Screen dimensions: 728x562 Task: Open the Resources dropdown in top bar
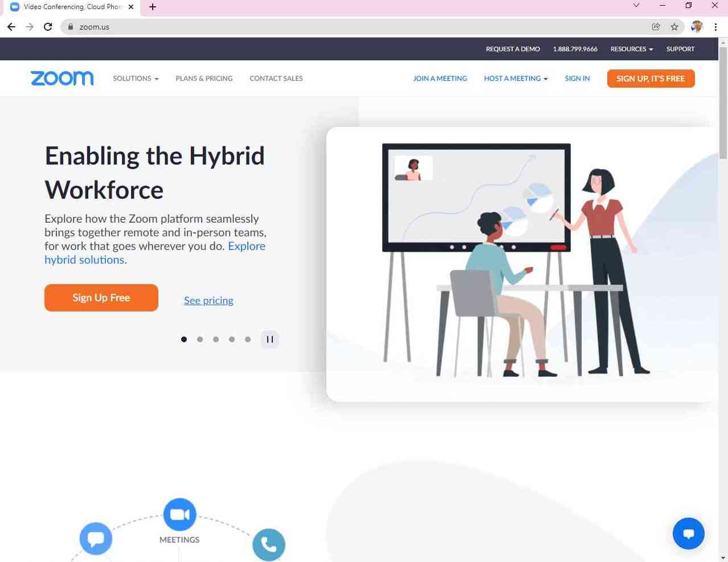(x=631, y=49)
